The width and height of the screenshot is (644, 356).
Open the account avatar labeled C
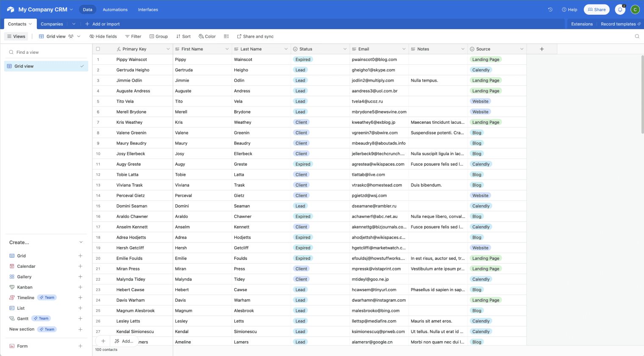click(x=635, y=9)
